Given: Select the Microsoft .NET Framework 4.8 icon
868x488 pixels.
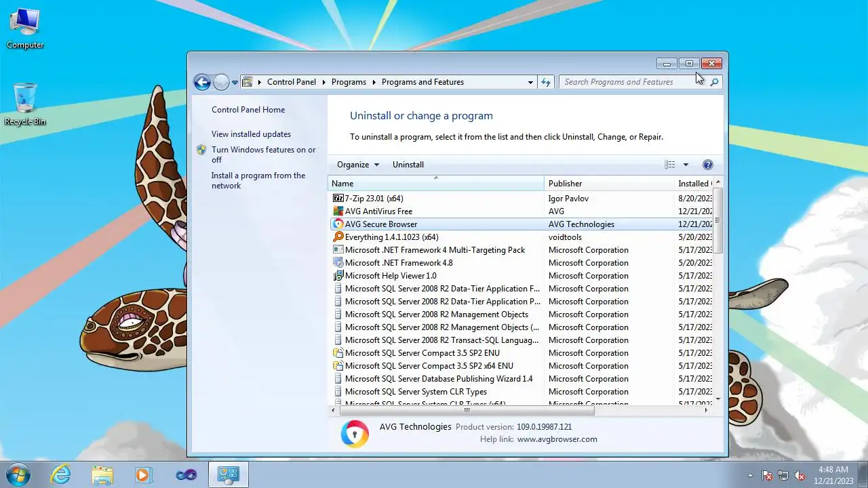Looking at the screenshot, I should [338, 263].
